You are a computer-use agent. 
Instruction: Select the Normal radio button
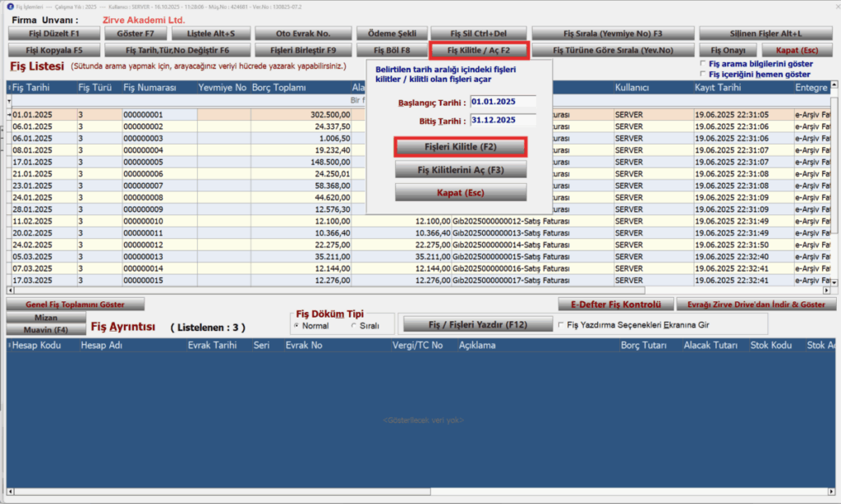pos(296,326)
